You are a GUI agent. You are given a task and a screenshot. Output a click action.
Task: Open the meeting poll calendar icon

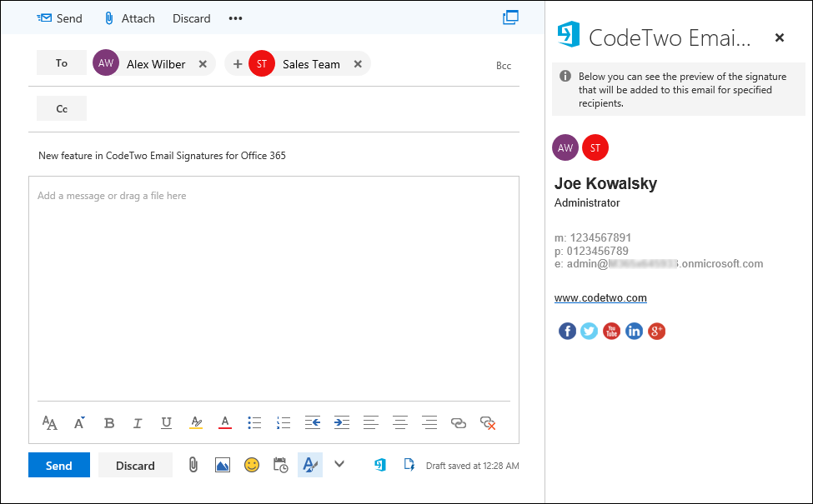(280, 465)
